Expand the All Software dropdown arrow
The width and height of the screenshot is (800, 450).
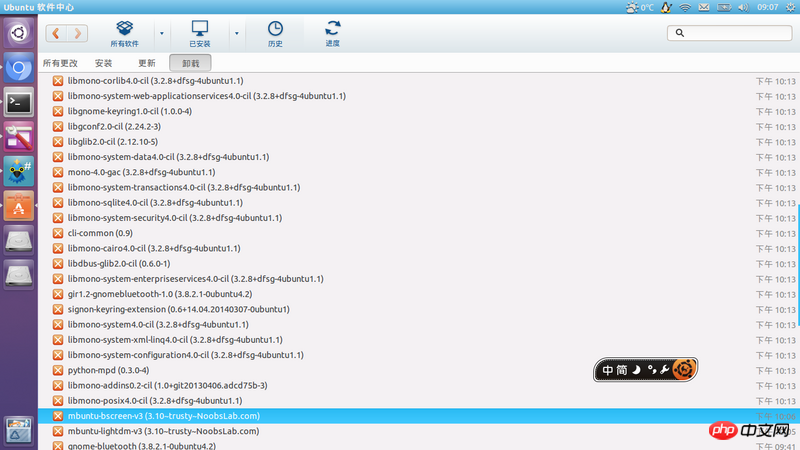162,34
